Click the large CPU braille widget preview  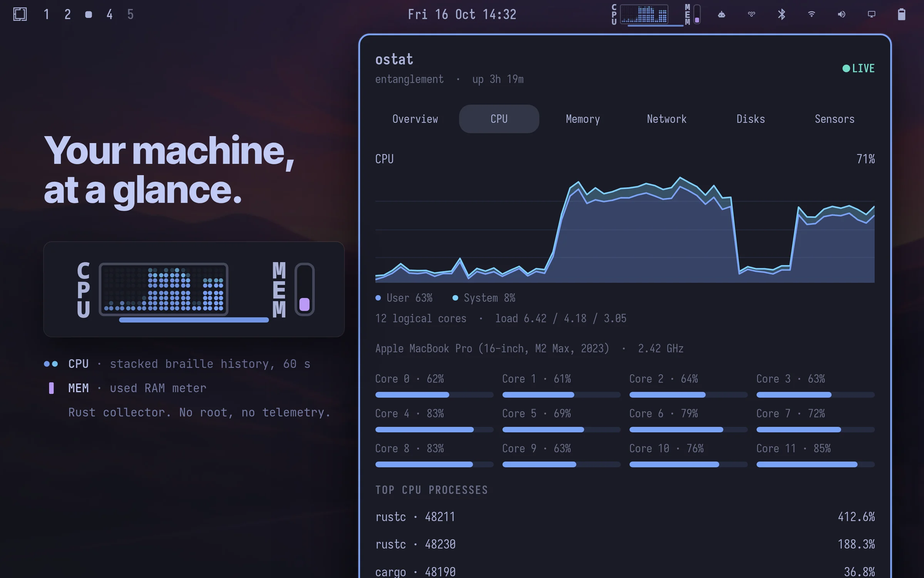164,289
